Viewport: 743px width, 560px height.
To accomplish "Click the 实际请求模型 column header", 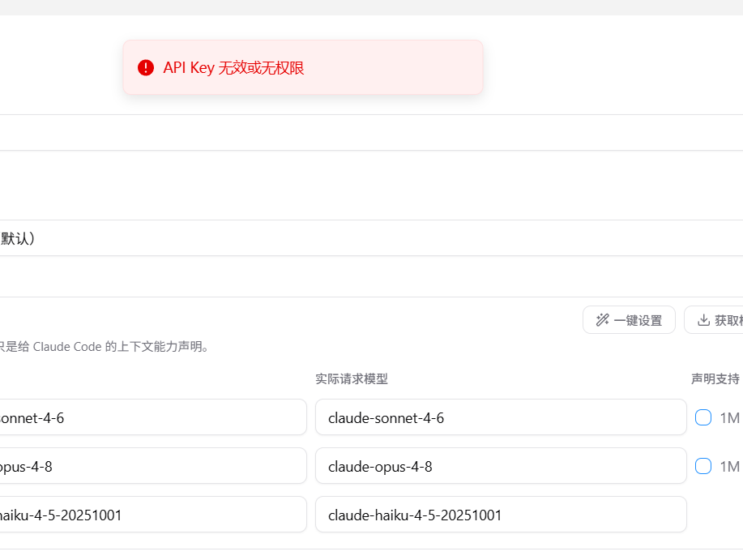I will (352, 378).
